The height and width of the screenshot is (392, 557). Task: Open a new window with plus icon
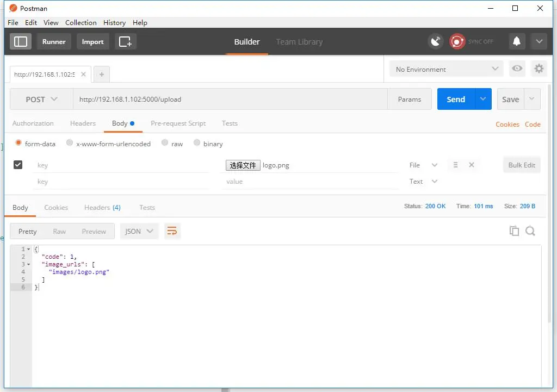tap(126, 41)
